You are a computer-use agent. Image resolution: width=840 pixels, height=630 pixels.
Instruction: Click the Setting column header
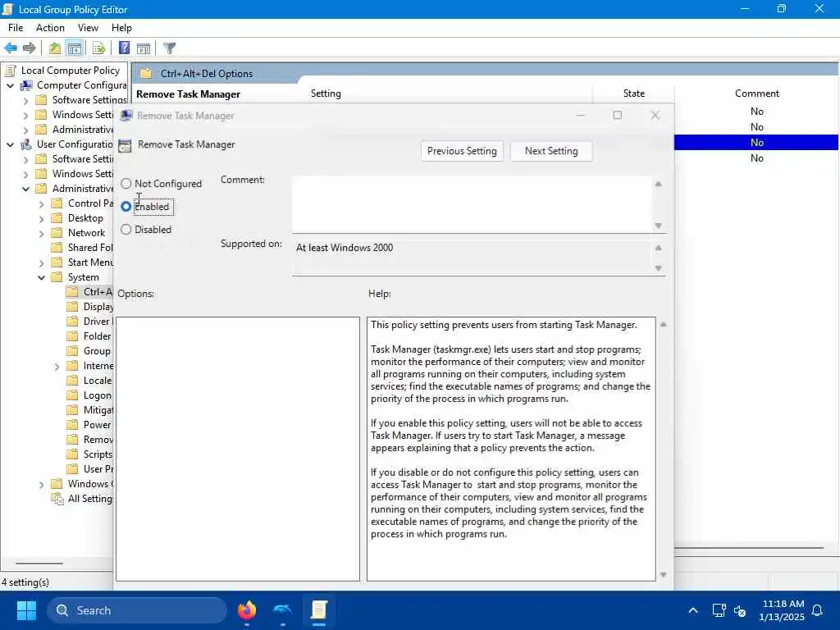pos(326,94)
